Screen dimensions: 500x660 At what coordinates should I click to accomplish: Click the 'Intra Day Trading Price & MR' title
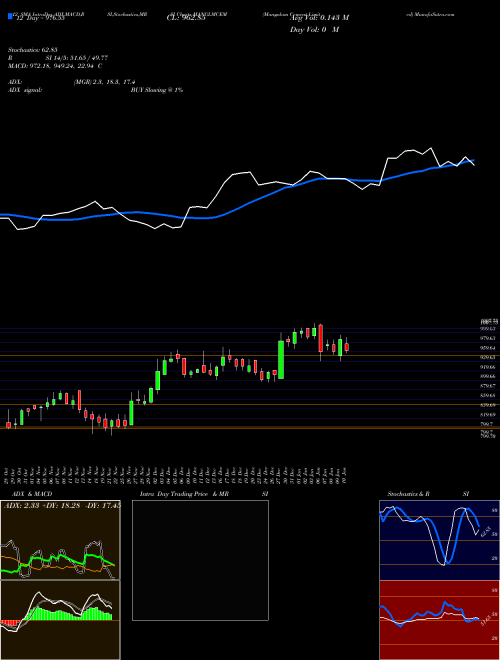pos(184,494)
